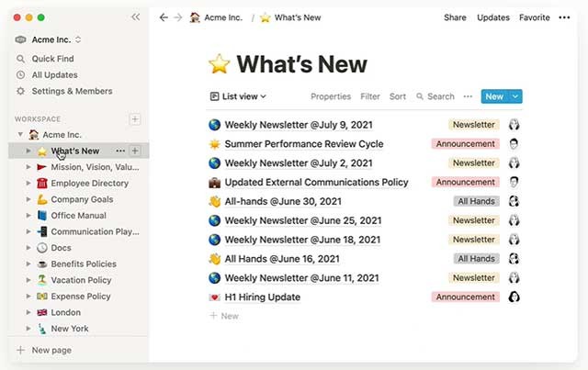Click Search field in the list toolbar

tap(435, 96)
